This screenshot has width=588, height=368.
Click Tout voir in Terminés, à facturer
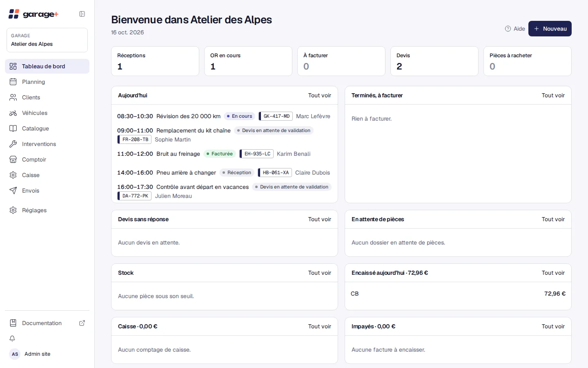[x=553, y=95]
